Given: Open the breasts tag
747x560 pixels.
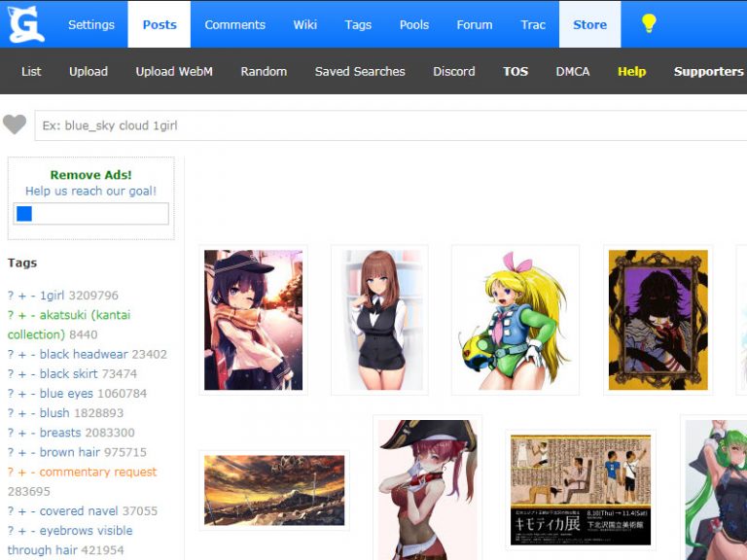Looking at the screenshot, I should coord(60,433).
